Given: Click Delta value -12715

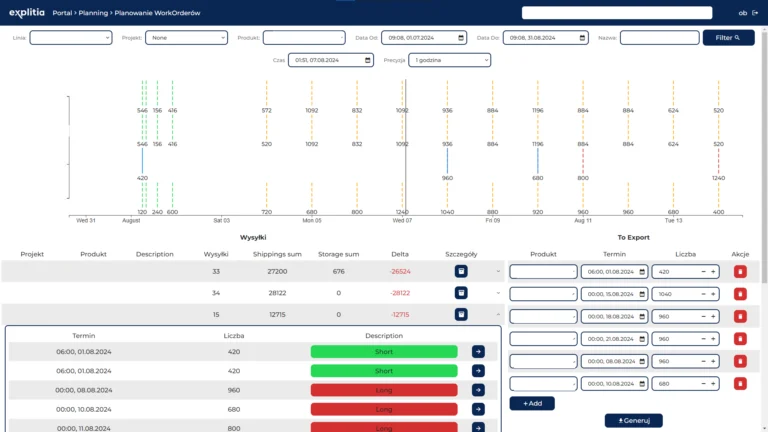Looking at the screenshot, I should pyautogui.click(x=400, y=314).
